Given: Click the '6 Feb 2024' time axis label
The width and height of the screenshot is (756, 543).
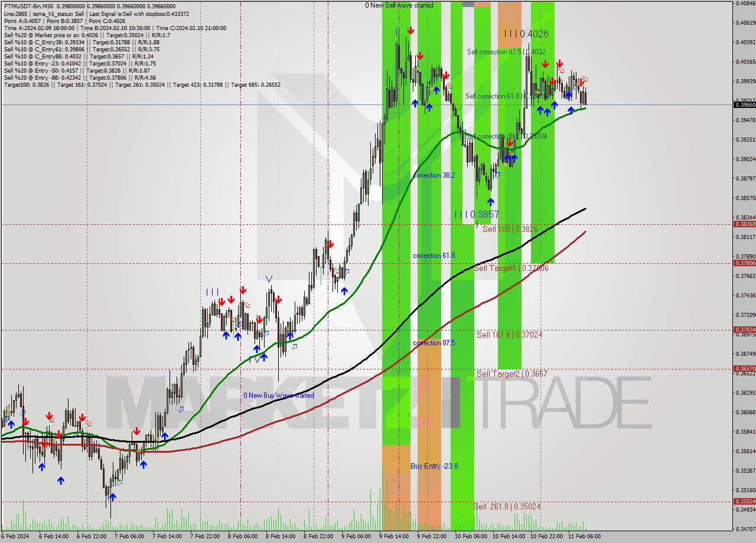Looking at the screenshot, I should click(x=15, y=537).
